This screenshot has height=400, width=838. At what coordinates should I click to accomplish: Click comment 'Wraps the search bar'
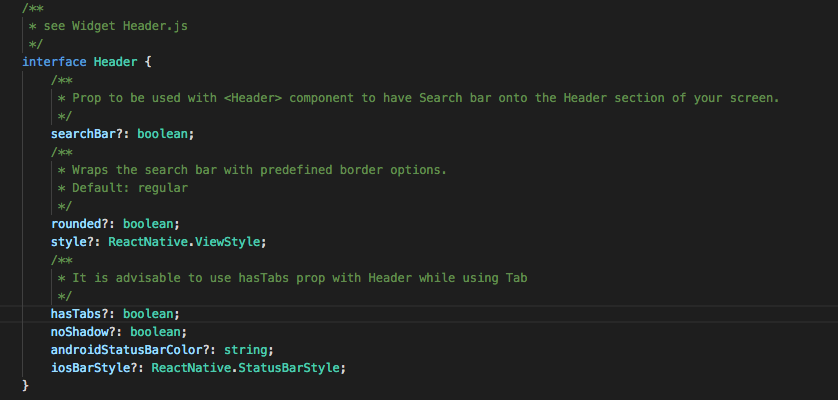click(259, 170)
